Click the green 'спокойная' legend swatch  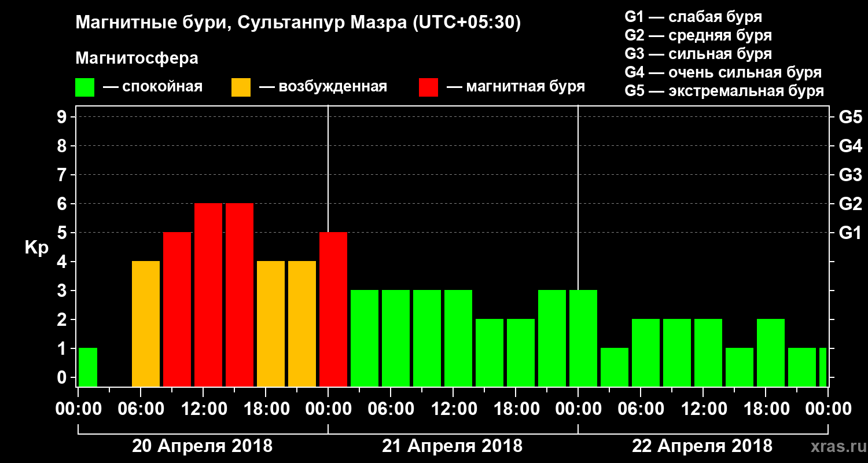85,87
